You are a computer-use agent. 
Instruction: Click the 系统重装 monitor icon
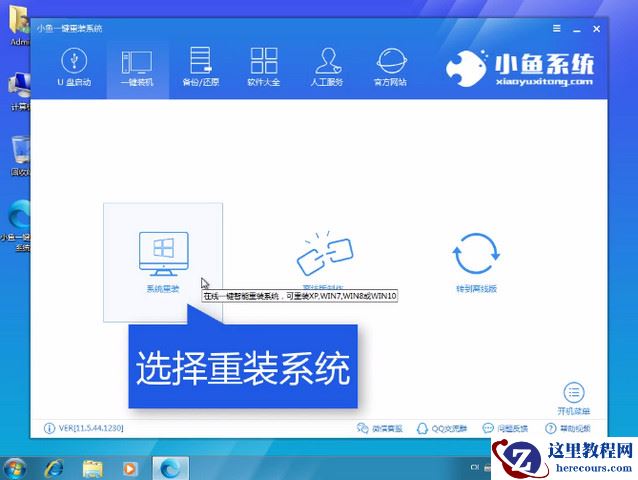pos(164,254)
